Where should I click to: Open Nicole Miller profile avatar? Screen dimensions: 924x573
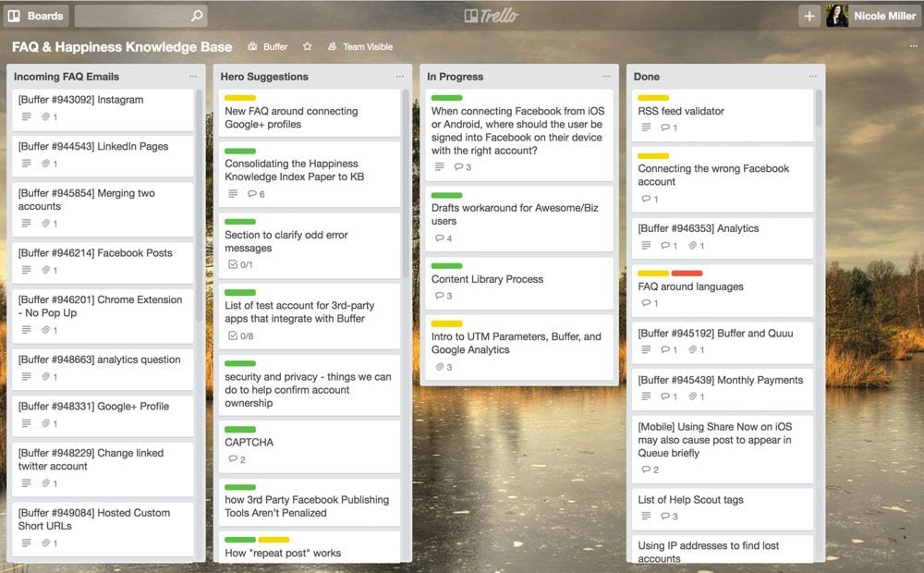[x=837, y=16]
